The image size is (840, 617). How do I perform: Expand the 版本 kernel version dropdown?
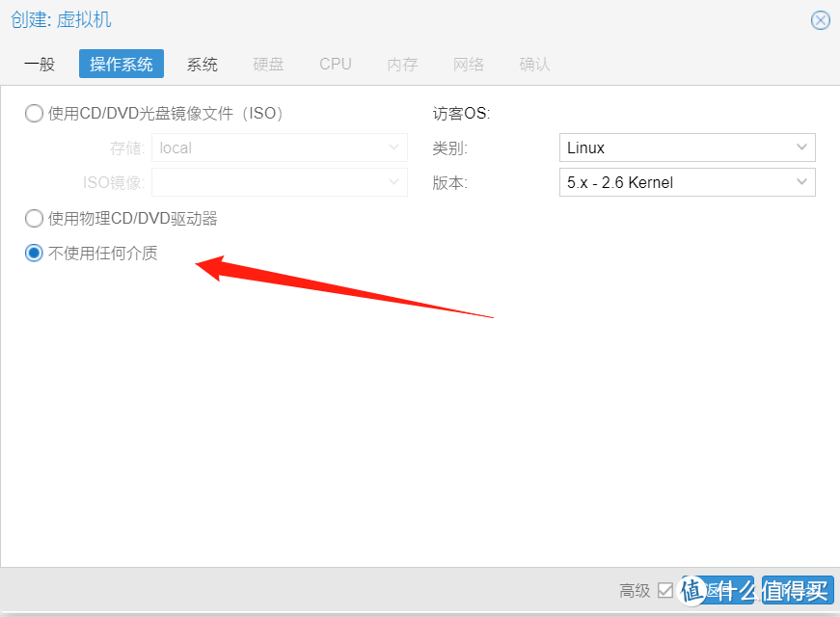(801, 182)
